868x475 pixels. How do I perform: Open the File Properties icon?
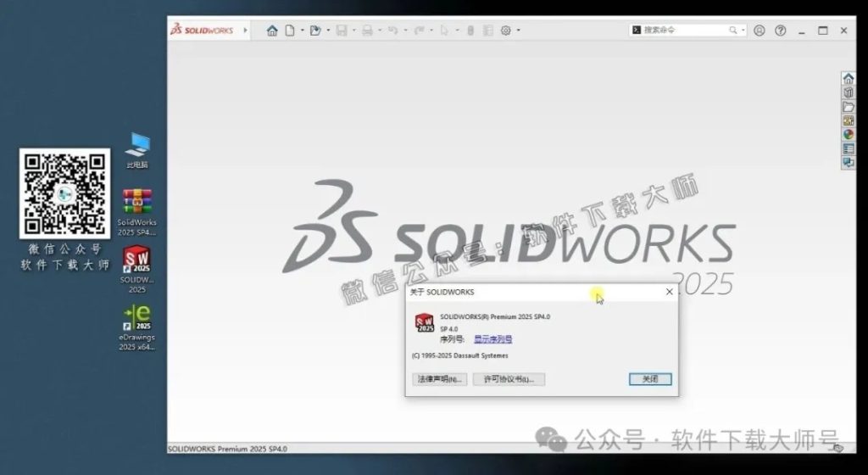pos(487,31)
